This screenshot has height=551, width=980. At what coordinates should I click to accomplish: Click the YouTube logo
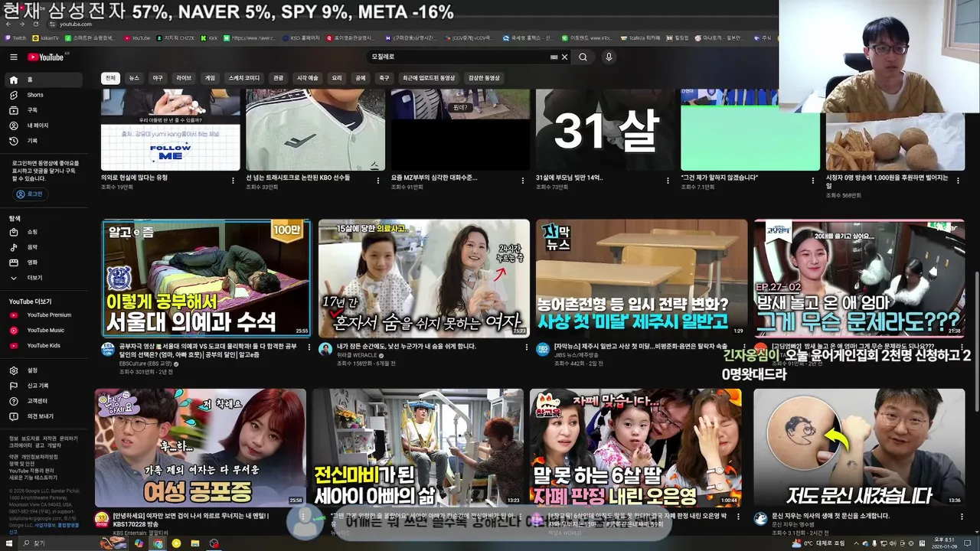pyautogui.click(x=46, y=57)
